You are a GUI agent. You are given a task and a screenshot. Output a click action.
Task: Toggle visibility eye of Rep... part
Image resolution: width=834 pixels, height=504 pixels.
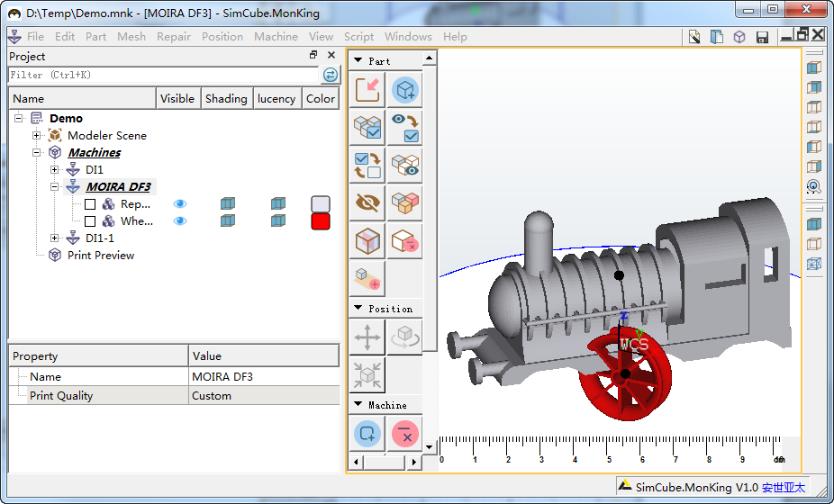pos(180,203)
